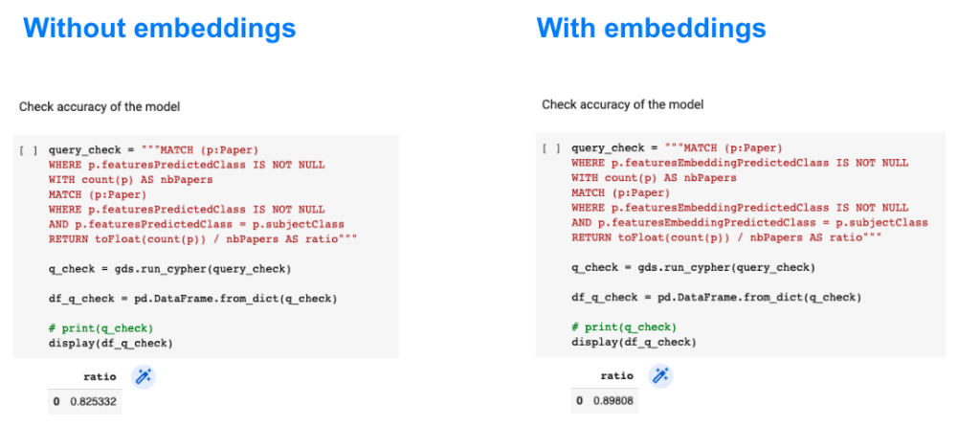
Task: Click row index 0 beside 0.89808
Action: 579,400
